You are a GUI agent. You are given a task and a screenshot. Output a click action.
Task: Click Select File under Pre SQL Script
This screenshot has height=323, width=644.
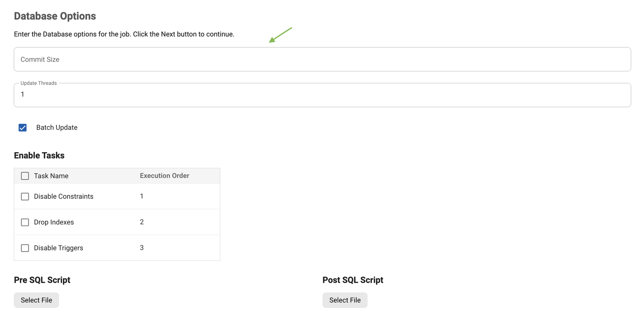coord(36,300)
